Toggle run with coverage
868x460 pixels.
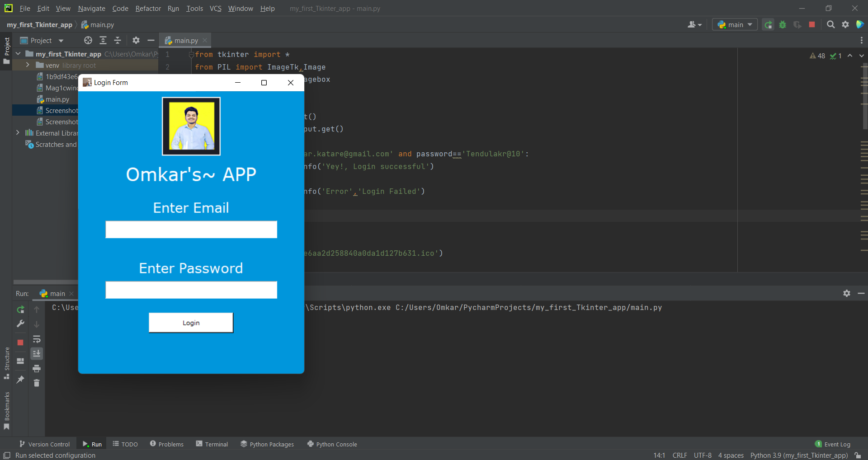click(x=797, y=24)
